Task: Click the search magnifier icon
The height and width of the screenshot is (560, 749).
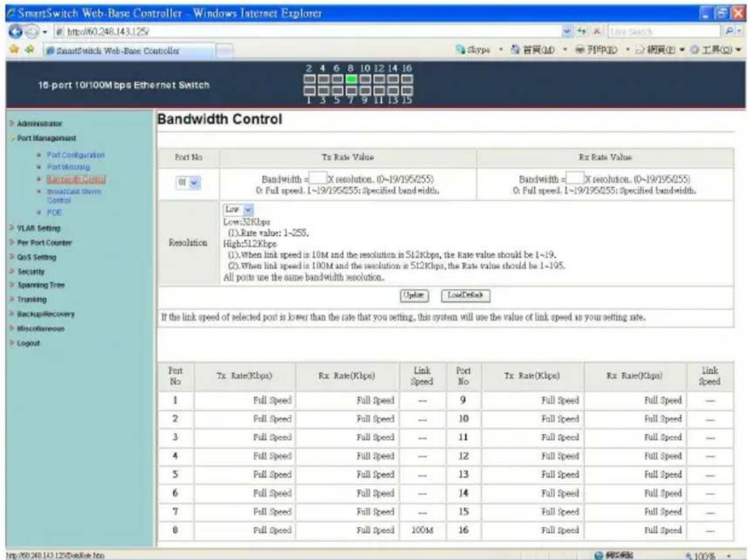Action: coord(729,31)
